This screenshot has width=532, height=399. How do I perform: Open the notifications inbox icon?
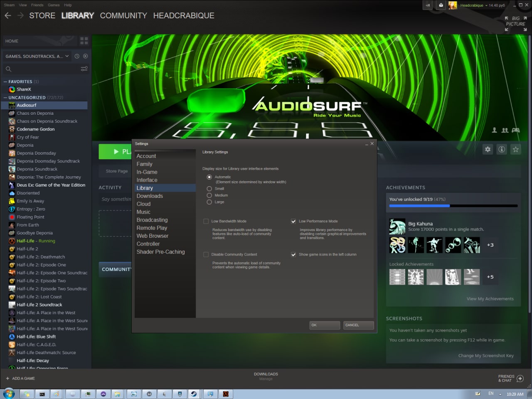pos(441,5)
